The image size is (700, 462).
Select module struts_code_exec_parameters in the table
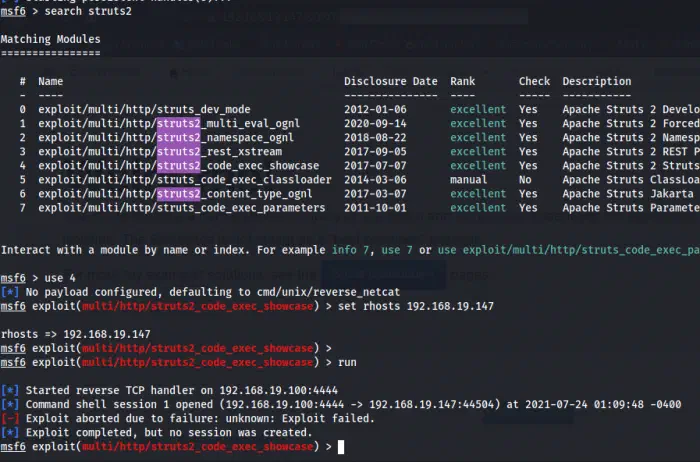coord(182,208)
